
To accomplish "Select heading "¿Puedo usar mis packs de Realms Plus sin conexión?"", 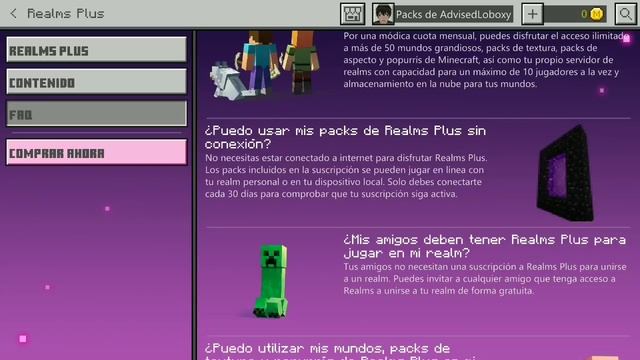I will coord(345,137).
